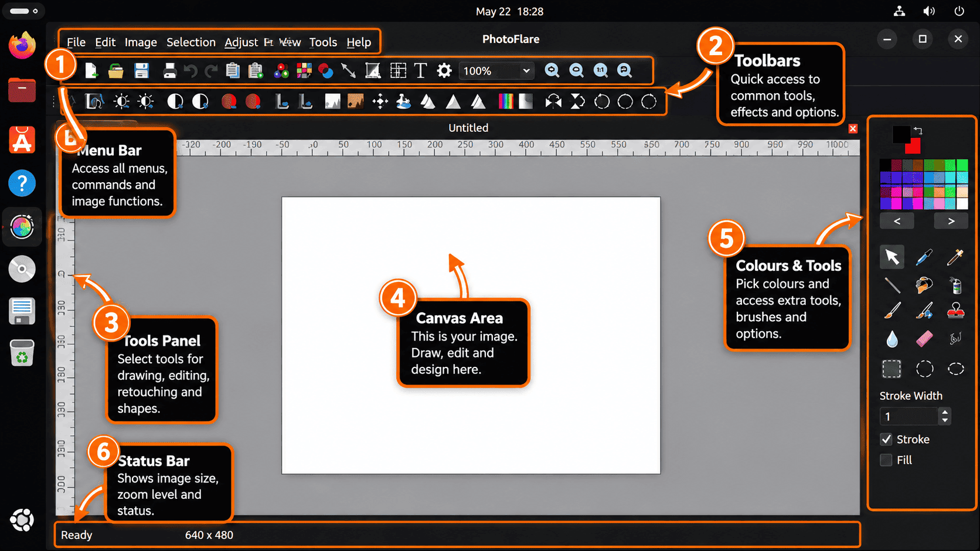This screenshot has height=551, width=980.
Task: Open the Help app in the dock
Action: (22, 183)
